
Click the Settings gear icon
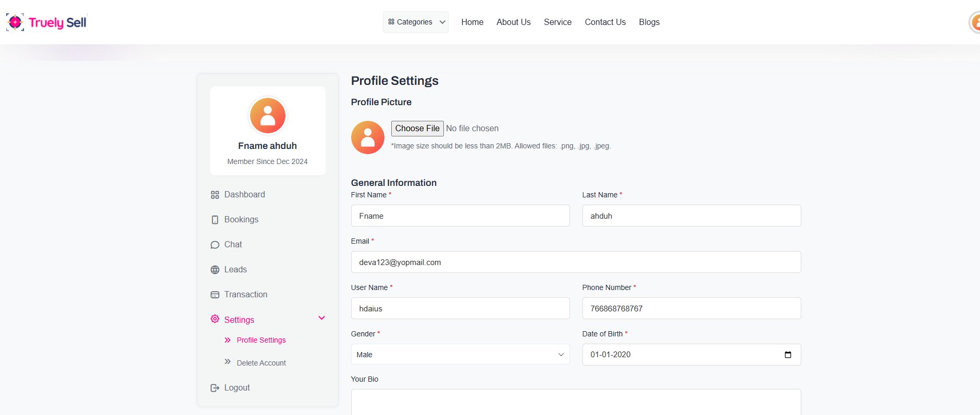(x=215, y=319)
